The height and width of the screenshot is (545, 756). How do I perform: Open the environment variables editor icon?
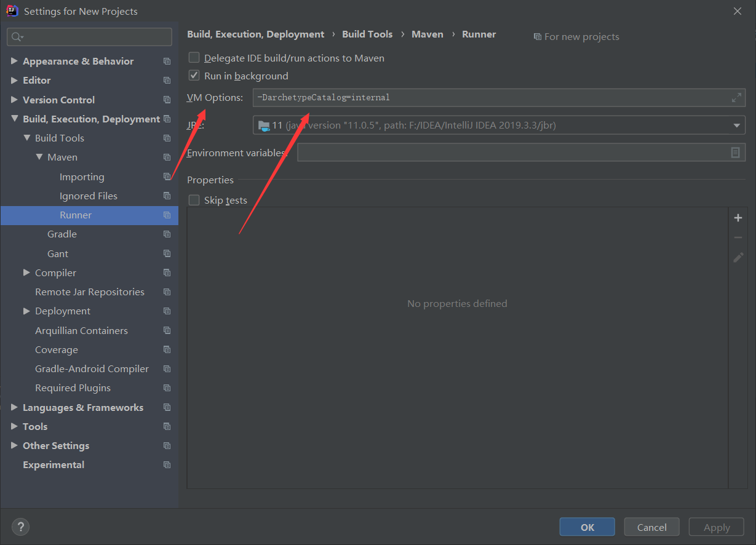(735, 153)
